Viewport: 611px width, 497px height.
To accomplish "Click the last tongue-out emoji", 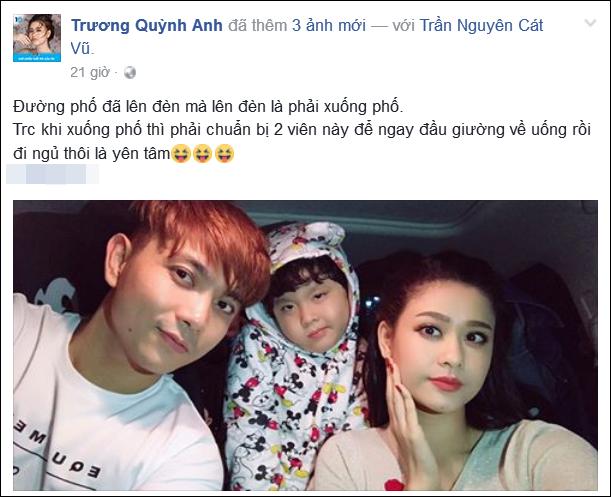I will [x=225, y=154].
